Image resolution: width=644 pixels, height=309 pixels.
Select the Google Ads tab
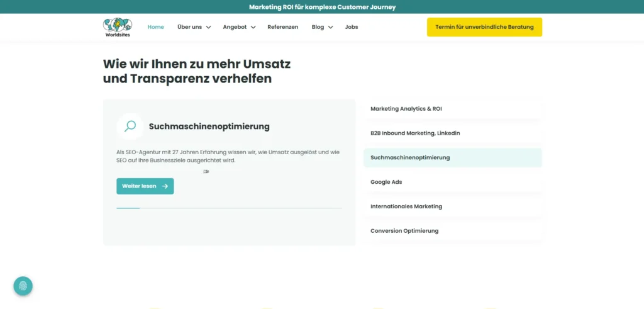[453, 182]
